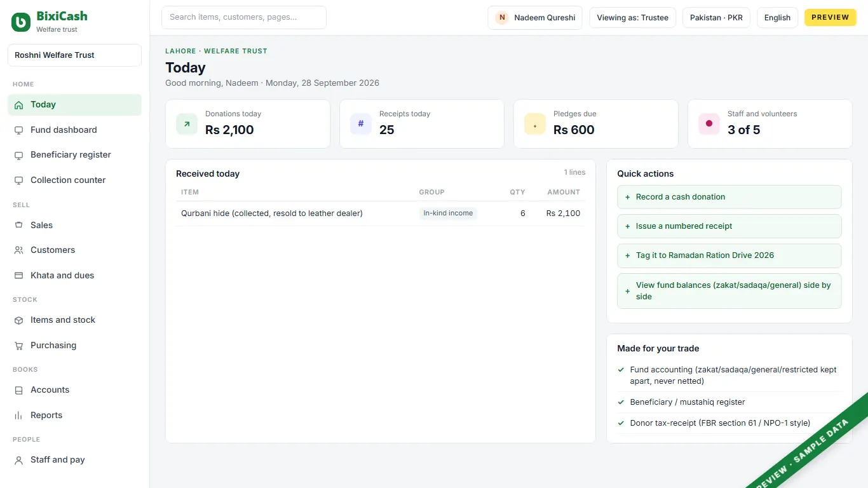Click the Pledges due yellow icon

point(535,124)
